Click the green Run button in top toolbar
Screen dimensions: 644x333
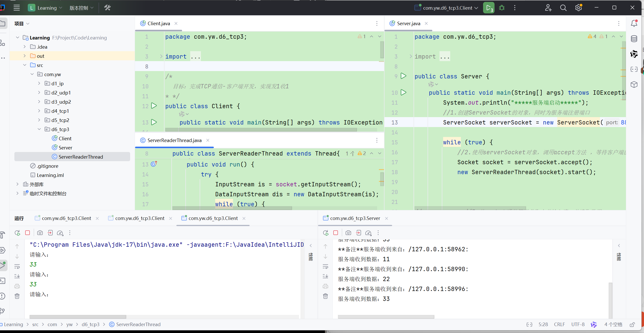pos(488,8)
